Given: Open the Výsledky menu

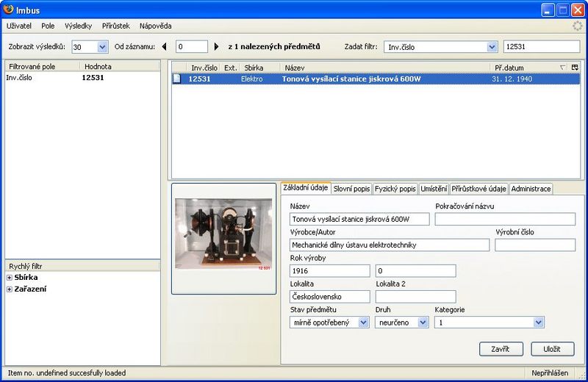Looking at the screenshot, I should point(78,26).
